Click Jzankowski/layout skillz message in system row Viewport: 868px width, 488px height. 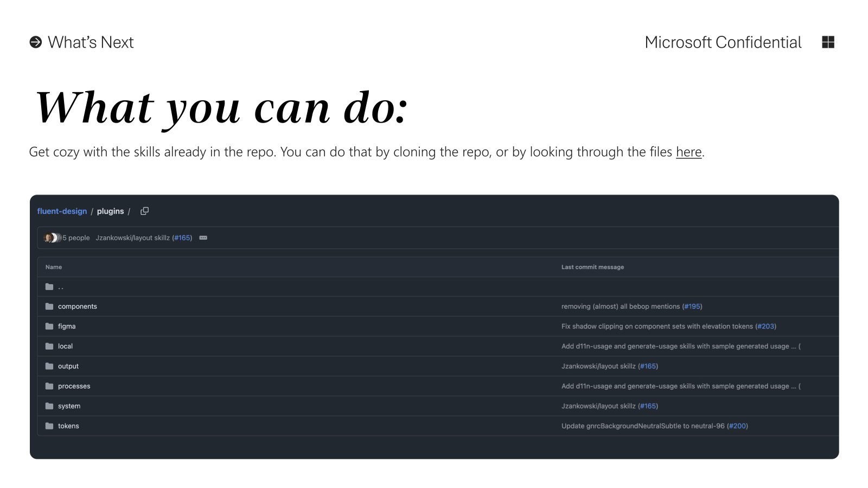click(x=598, y=406)
